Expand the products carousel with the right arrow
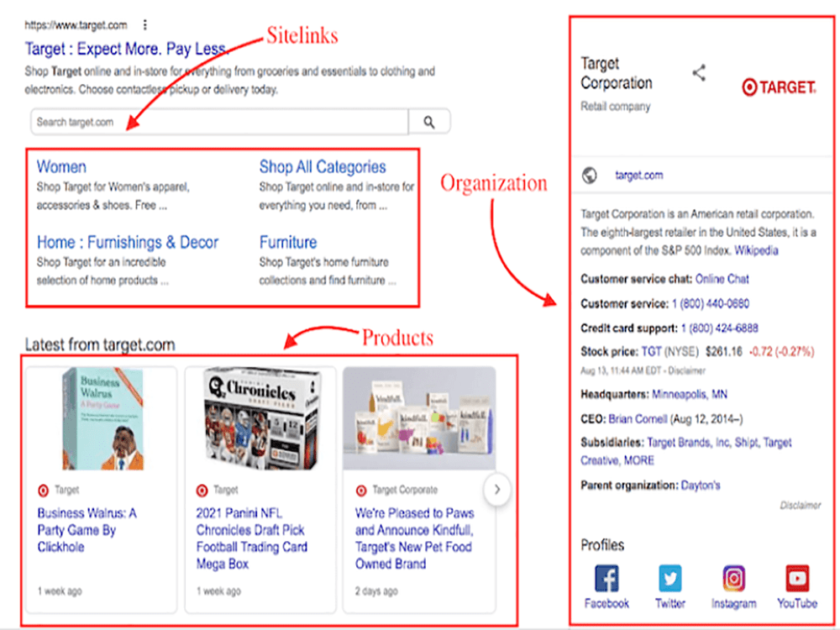Viewport: 840px width, 630px height. (497, 488)
